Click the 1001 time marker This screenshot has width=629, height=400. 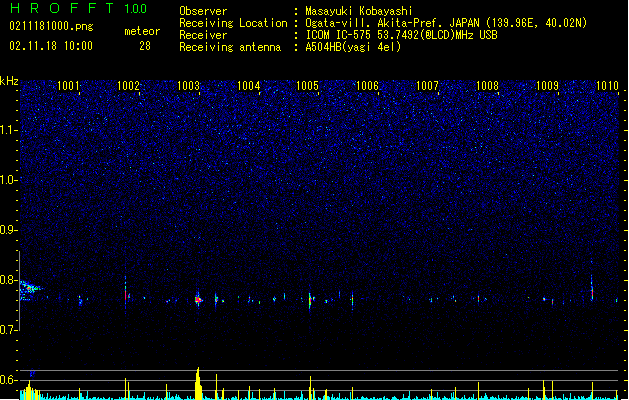tap(68, 86)
